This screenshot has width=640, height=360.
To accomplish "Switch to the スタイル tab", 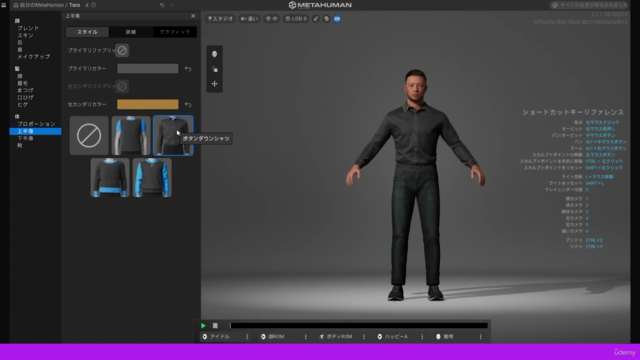I will (x=87, y=32).
